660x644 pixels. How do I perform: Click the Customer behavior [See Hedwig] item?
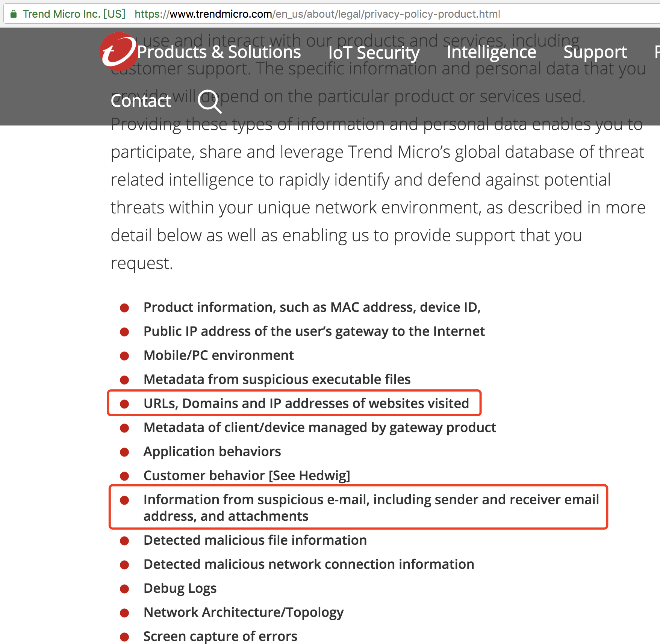point(247,476)
